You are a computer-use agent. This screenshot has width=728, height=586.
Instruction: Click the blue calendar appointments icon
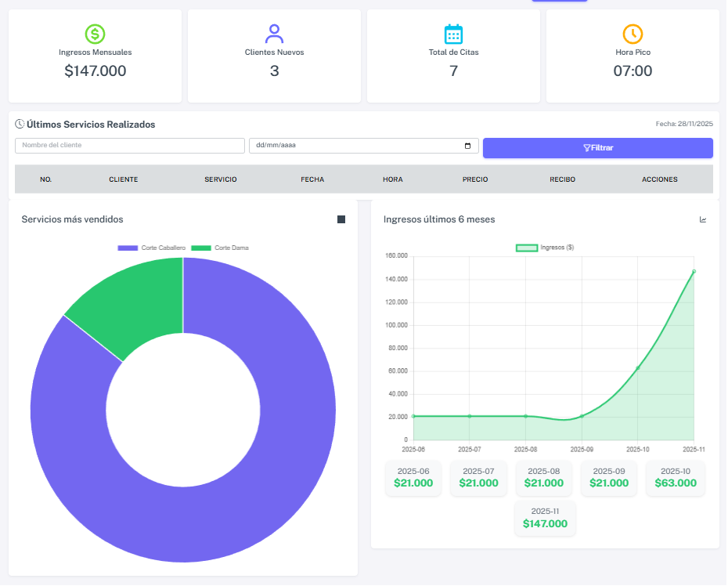coord(453,34)
